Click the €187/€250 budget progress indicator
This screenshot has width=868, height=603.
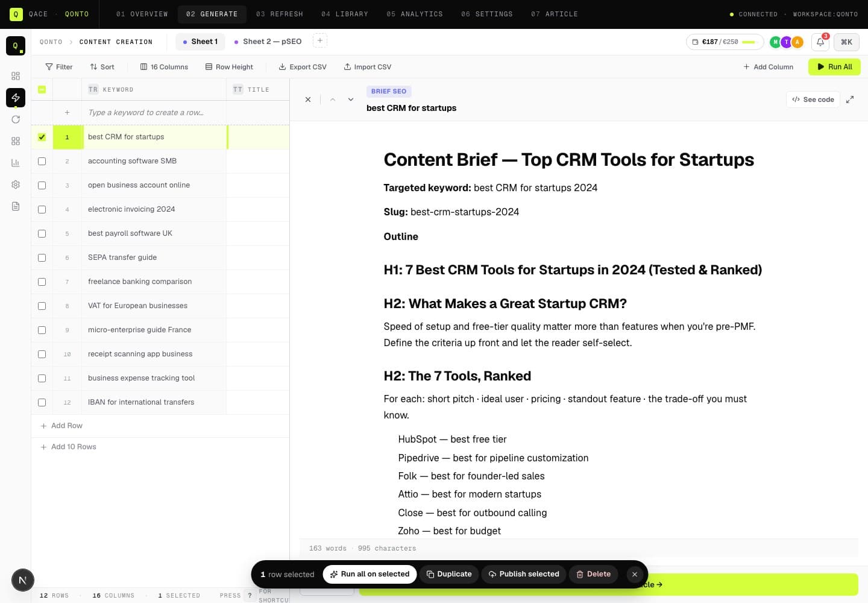tap(725, 42)
